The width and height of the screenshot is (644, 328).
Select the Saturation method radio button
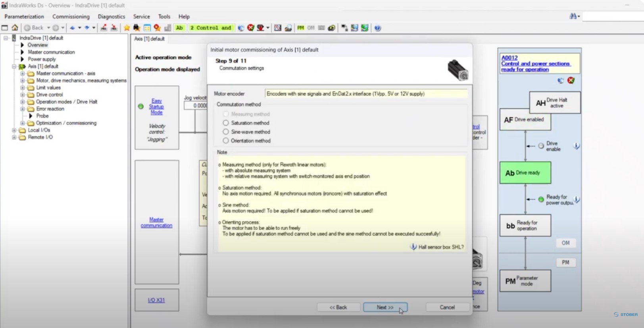coord(226,123)
